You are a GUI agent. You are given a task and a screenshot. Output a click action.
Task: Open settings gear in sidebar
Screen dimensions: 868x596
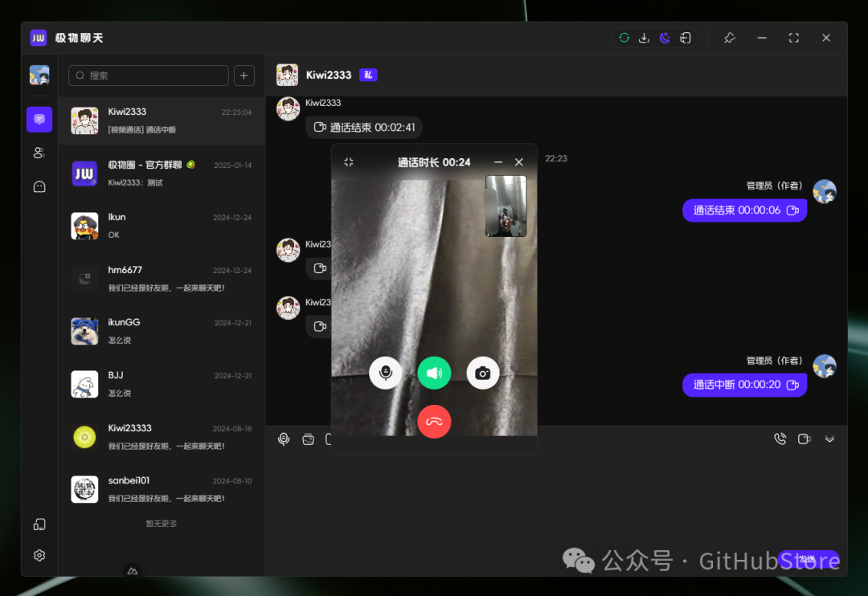coord(39,555)
